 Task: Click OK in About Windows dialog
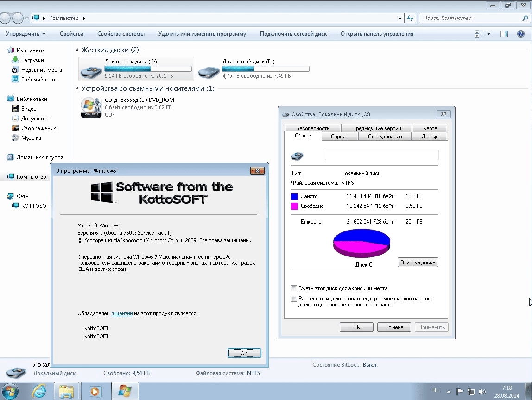click(x=244, y=353)
